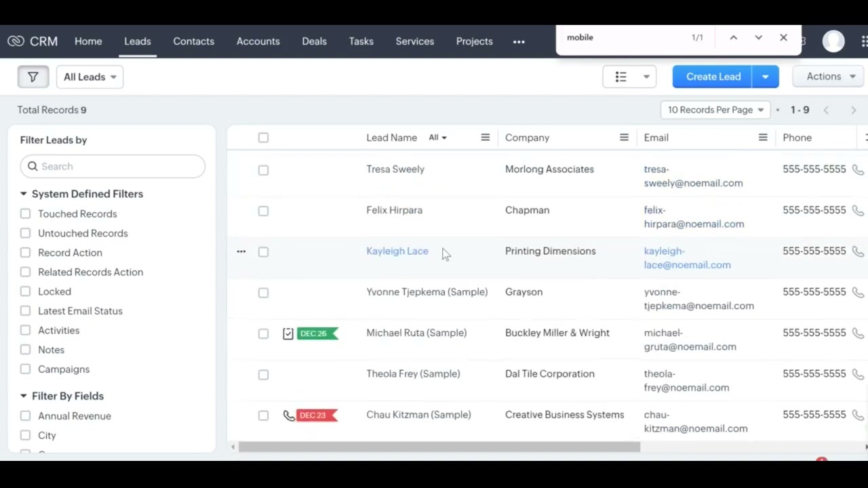The height and width of the screenshot is (488, 868).
Task: Collapse Filter By Fields section
Action: (23, 396)
